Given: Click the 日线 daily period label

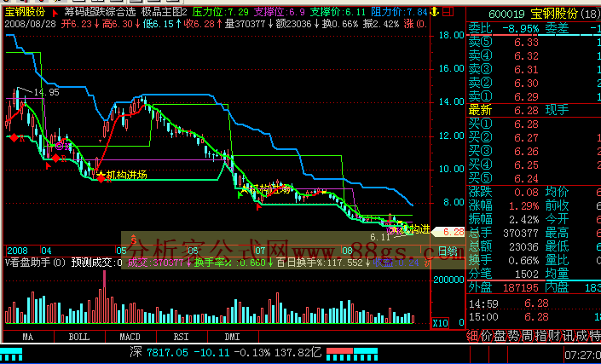Looking at the screenshot, I should tap(448, 251).
